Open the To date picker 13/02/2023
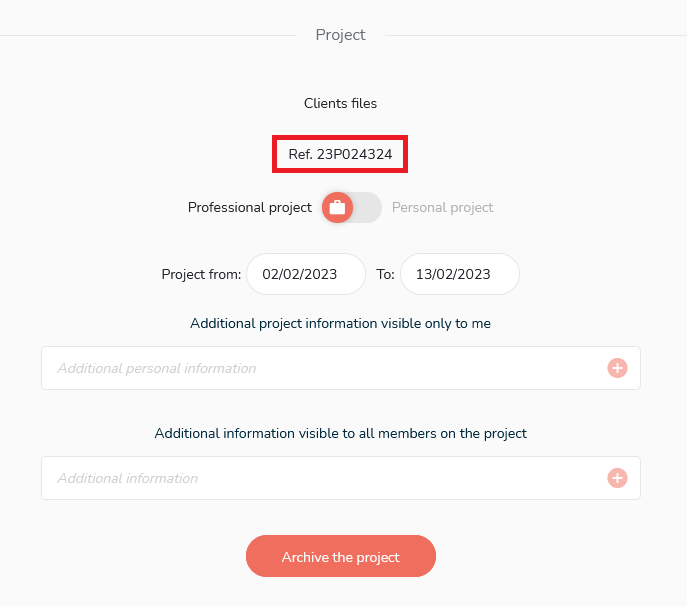The width and height of the screenshot is (687, 606). click(460, 274)
